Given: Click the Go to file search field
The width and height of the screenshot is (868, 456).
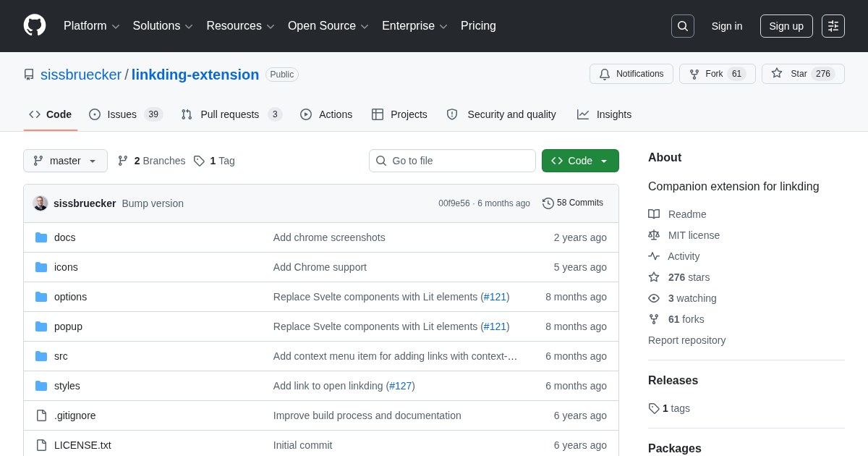Looking at the screenshot, I should click(452, 161).
